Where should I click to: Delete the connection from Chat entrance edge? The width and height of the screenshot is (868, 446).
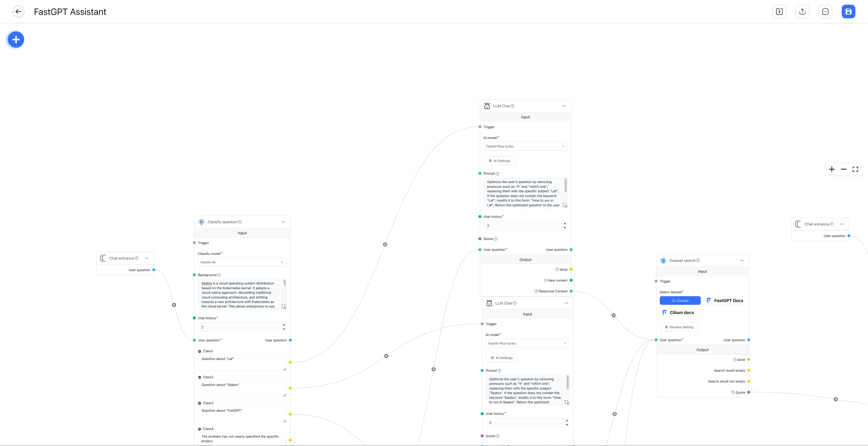point(174,305)
